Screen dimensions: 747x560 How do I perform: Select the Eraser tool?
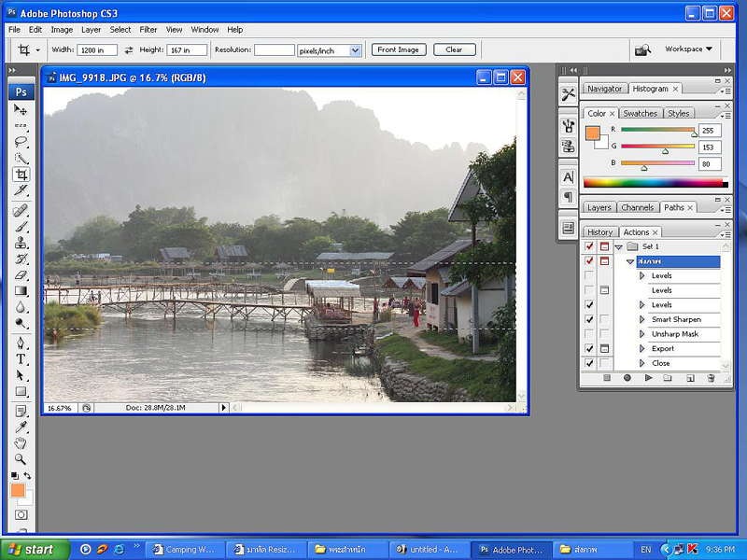pyautogui.click(x=21, y=275)
